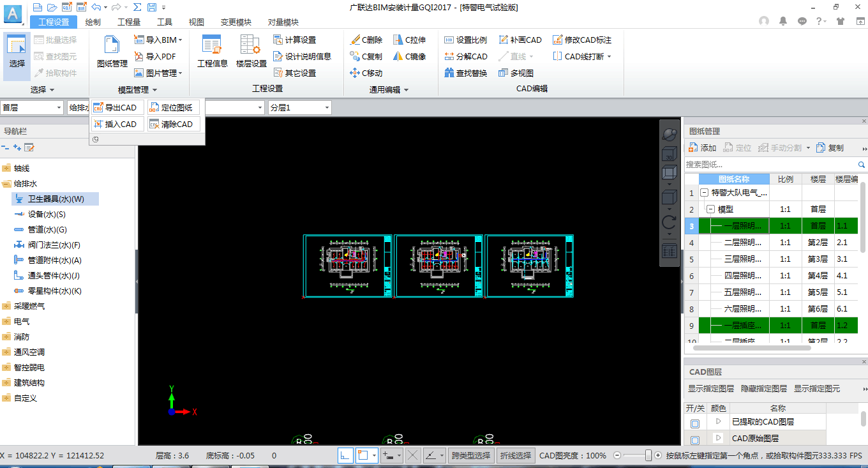Expand the 通用编辑 group arrow

point(406,90)
